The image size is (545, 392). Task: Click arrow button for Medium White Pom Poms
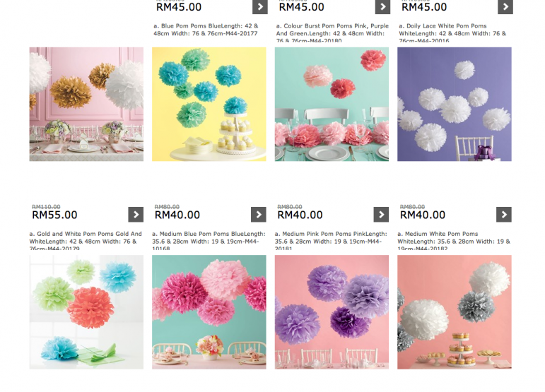tap(503, 215)
